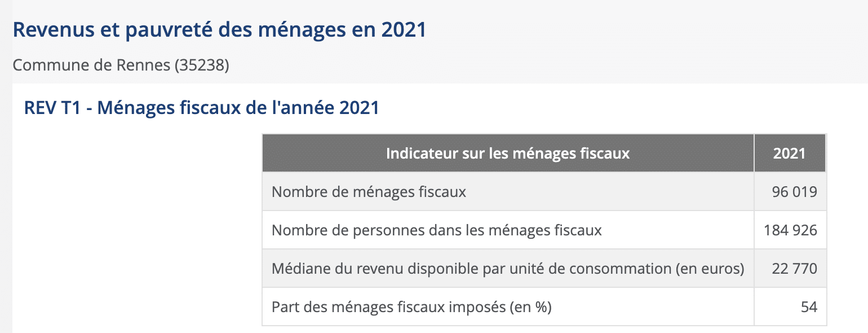The height and width of the screenshot is (333, 868).
Task: Select the 'Commune de Rennes' subtitle text
Action: pyautogui.click(x=91, y=65)
